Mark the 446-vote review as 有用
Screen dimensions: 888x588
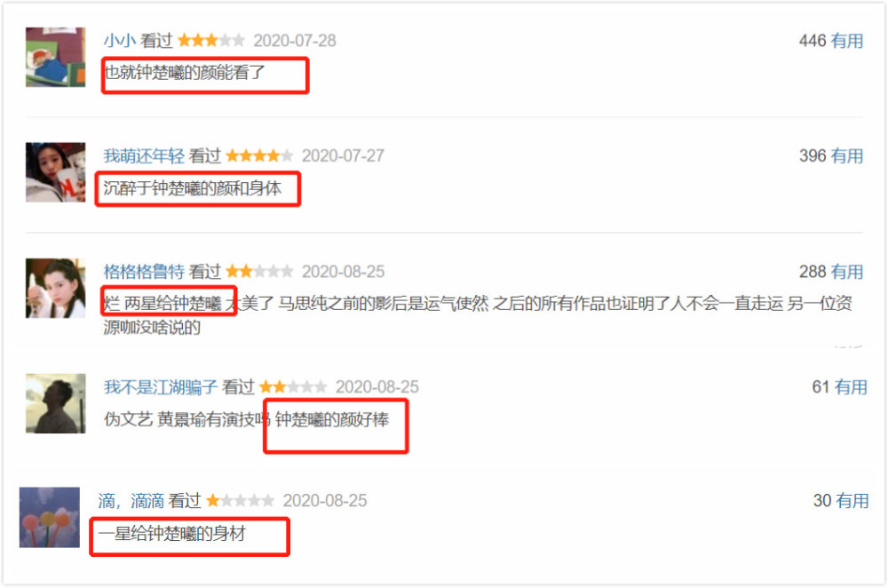point(846,41)
